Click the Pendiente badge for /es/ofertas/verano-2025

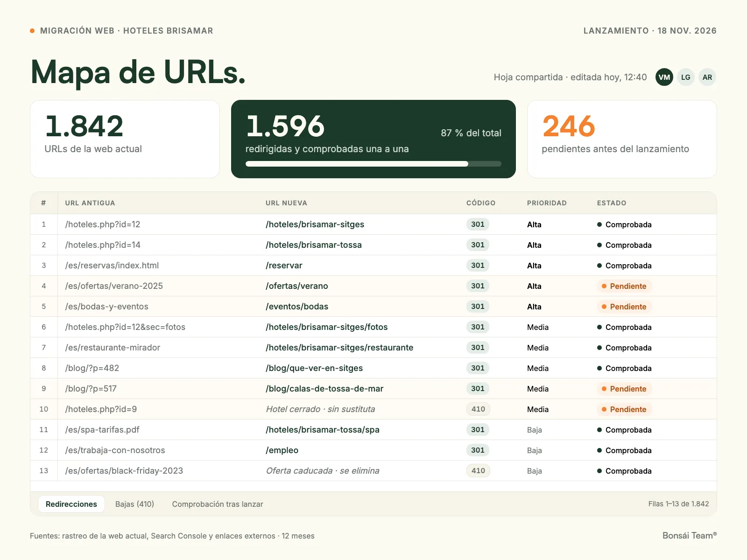point(624,286)
